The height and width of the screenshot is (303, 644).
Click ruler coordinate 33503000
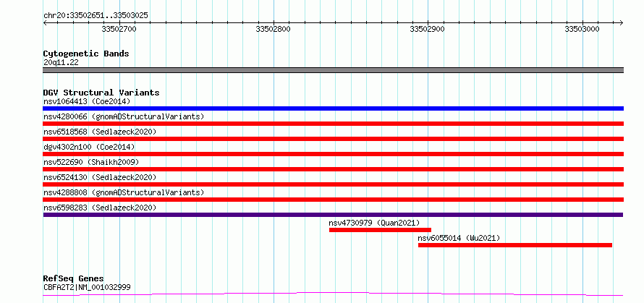coord(582,29)
